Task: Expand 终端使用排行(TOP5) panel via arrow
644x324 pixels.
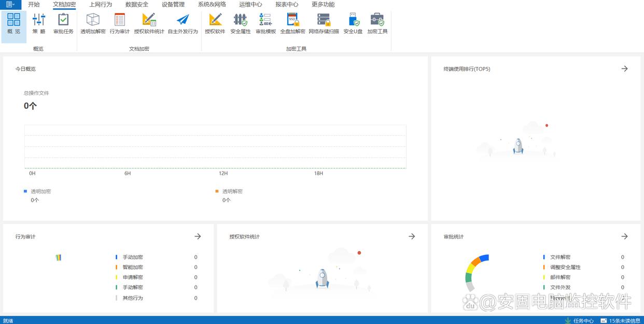Action: point(624,68)
